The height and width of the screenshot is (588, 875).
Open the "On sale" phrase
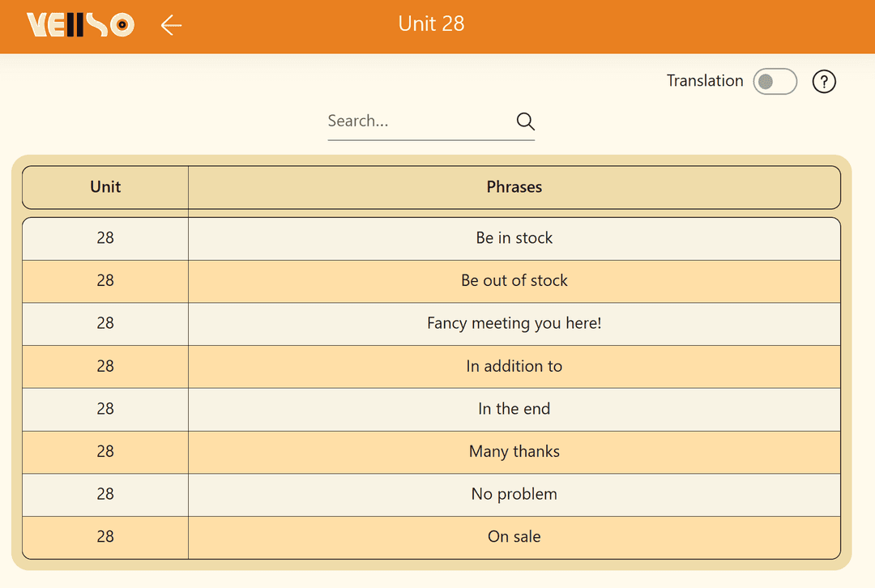pyautogui.click(x=514, y=537)
